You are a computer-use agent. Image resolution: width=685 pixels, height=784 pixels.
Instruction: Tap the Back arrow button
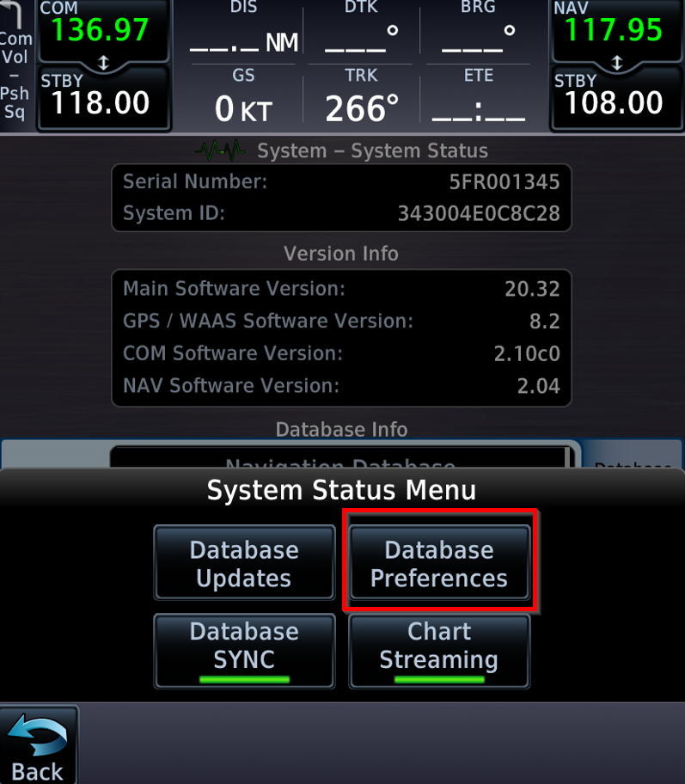pos(39,745)
